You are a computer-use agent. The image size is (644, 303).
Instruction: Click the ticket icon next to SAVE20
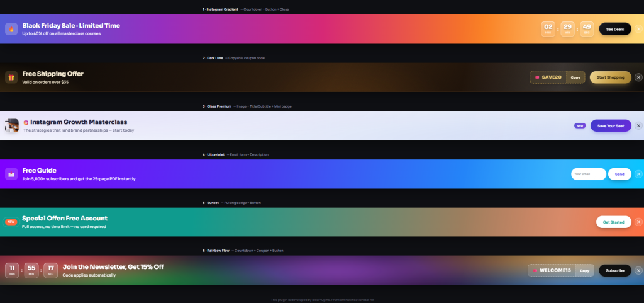(537, 77)
